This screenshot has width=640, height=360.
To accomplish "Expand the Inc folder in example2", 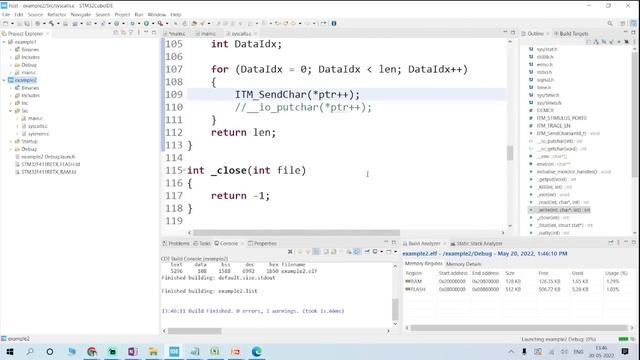I will 11,103.
